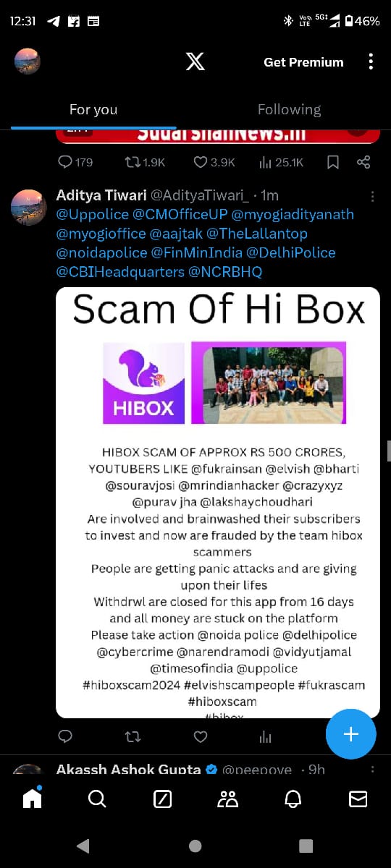Viewport: 391px width, 868px height.
Task: Open the three-dot overflow menu beside Get Premium
Action: coord(371,61)
